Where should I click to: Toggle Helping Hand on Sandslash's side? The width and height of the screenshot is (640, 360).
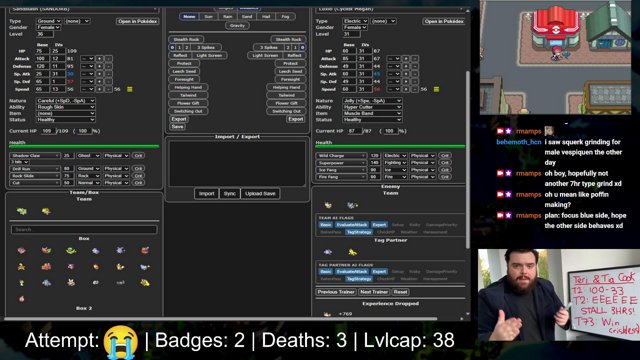coord(188,87)
